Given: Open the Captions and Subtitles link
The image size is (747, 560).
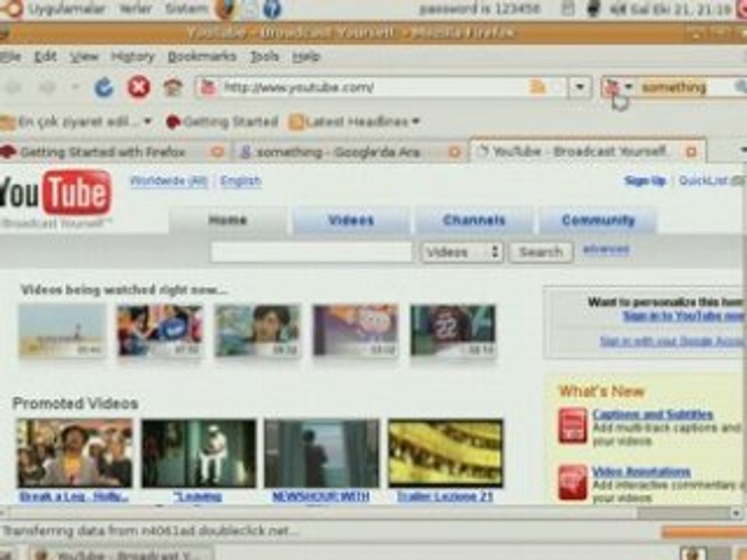Looking at the screenshot, I should click(652, 414).
